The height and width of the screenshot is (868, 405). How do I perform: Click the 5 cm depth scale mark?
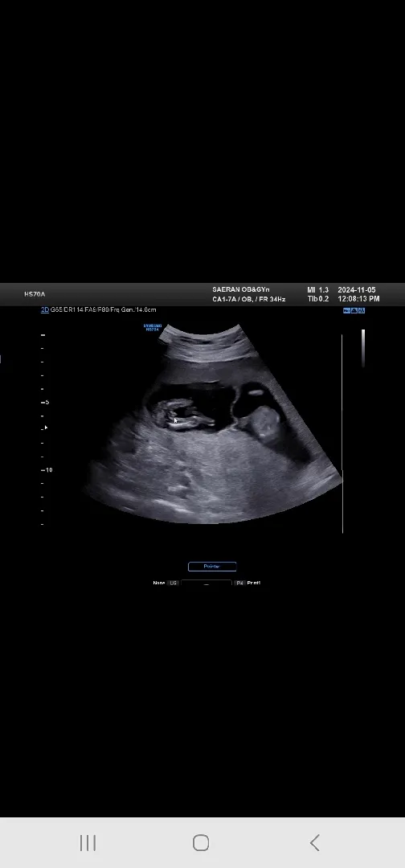45,403
